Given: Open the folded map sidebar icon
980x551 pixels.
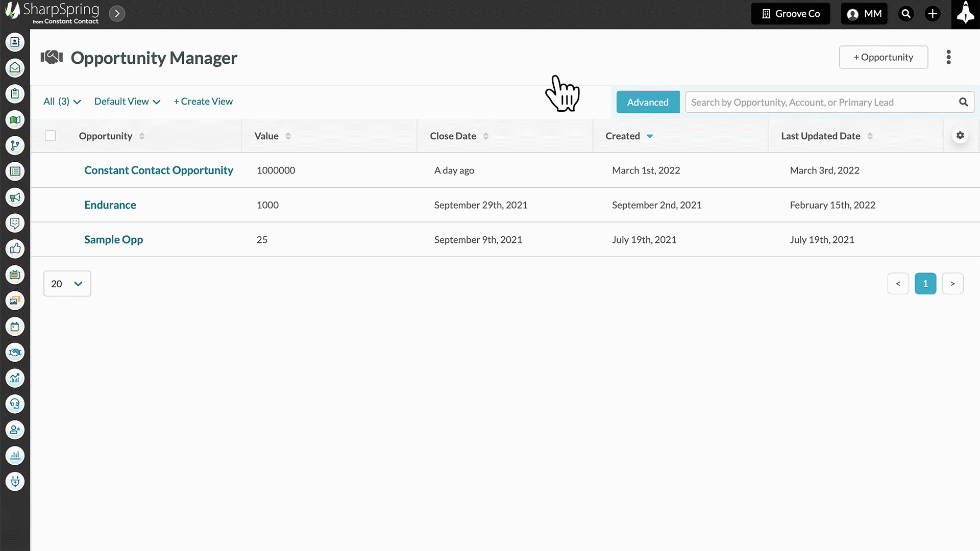Looking at the screenshot, I should (x=15, y=120).
